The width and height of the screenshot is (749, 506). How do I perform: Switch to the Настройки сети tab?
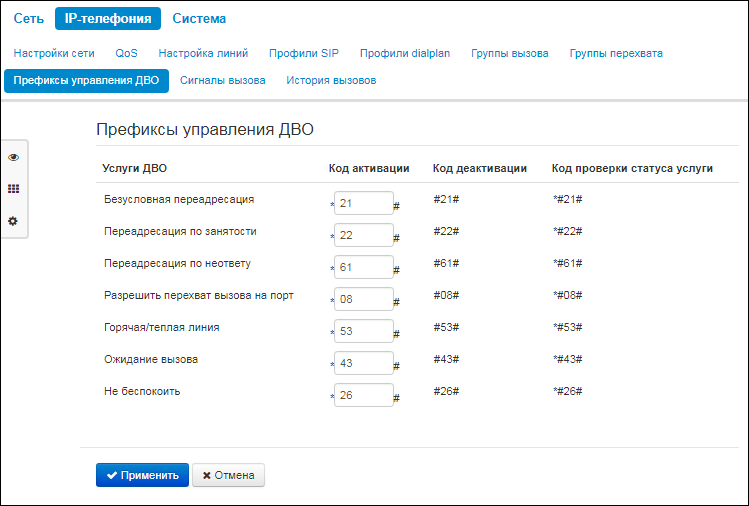tap(54, 53)
